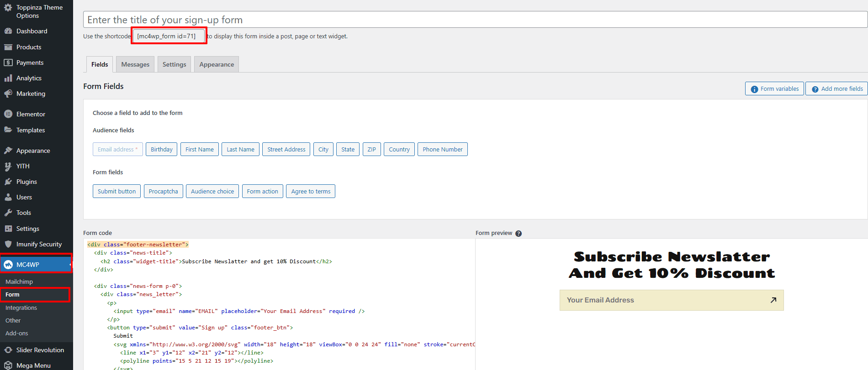Click the Templates folder icon
Viewport: 868px width, 370px height.
(8, 130)
